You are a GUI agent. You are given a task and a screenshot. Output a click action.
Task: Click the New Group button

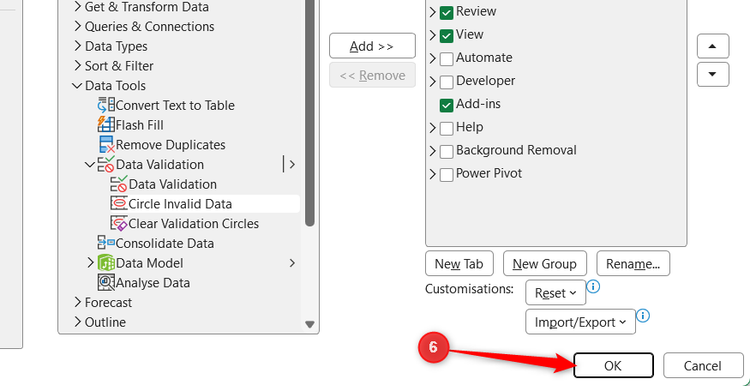(545, 264)
